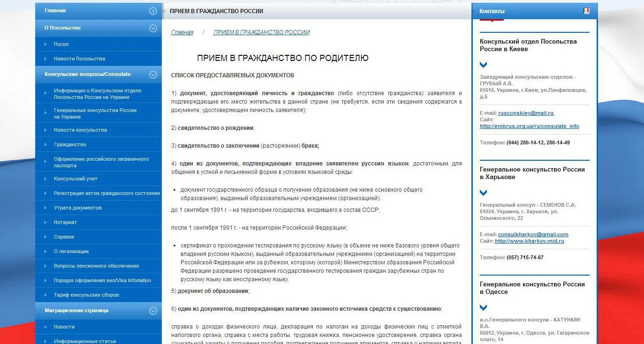Click the flag icon in Контакты header
The height and width of the screenshot is (344, 644).
point(586,11)
